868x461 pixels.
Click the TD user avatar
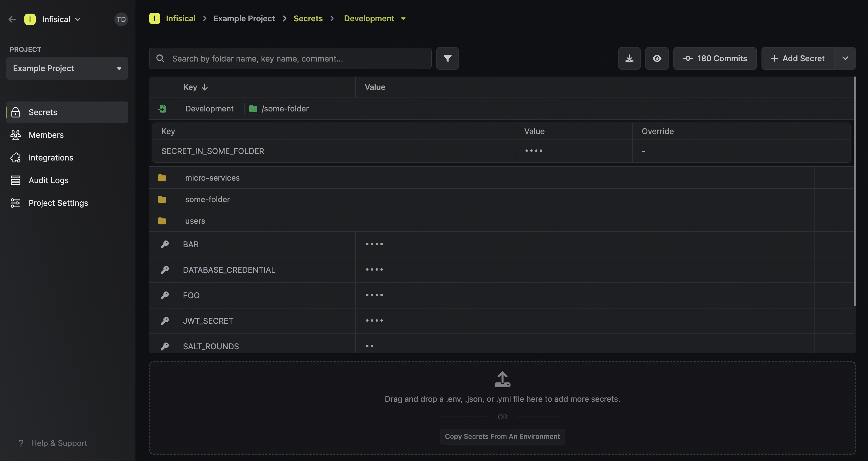coord(121,19)
